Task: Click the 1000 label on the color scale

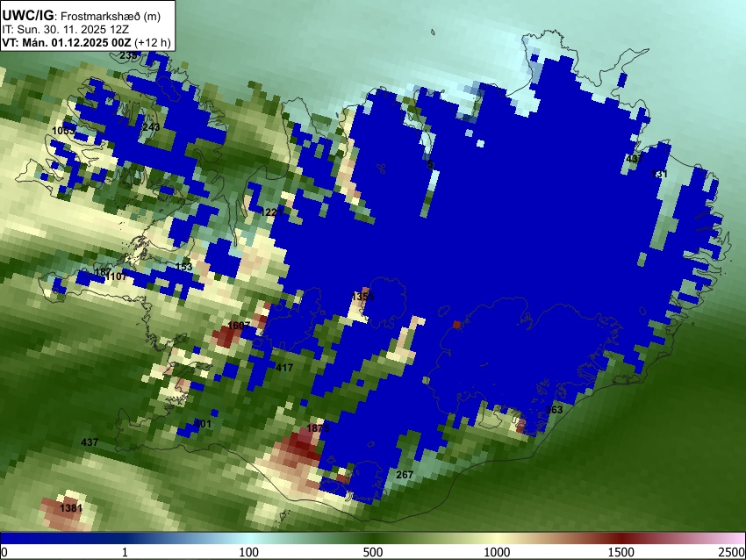Action: (497, 552)
